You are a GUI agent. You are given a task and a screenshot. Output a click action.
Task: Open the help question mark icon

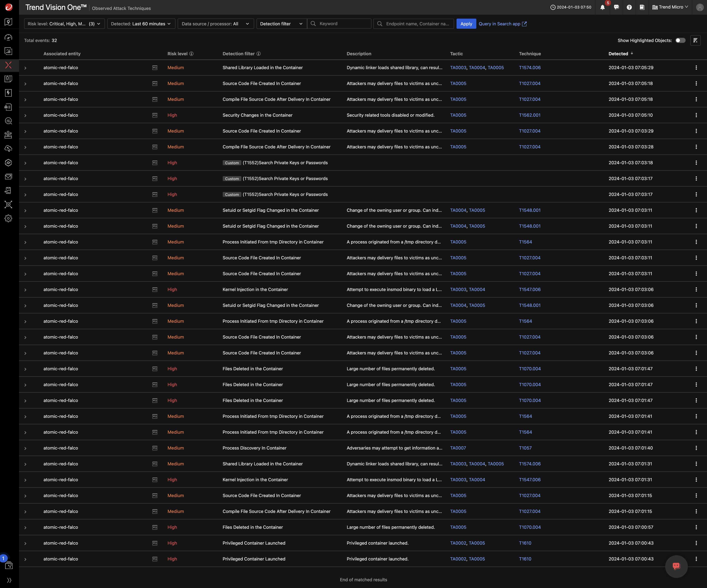click(629, 7)
